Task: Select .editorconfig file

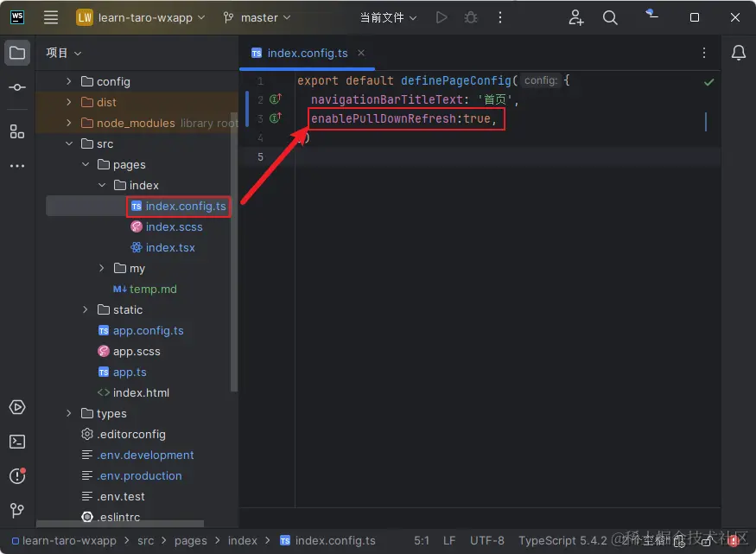Action: [x=124, y=434]
